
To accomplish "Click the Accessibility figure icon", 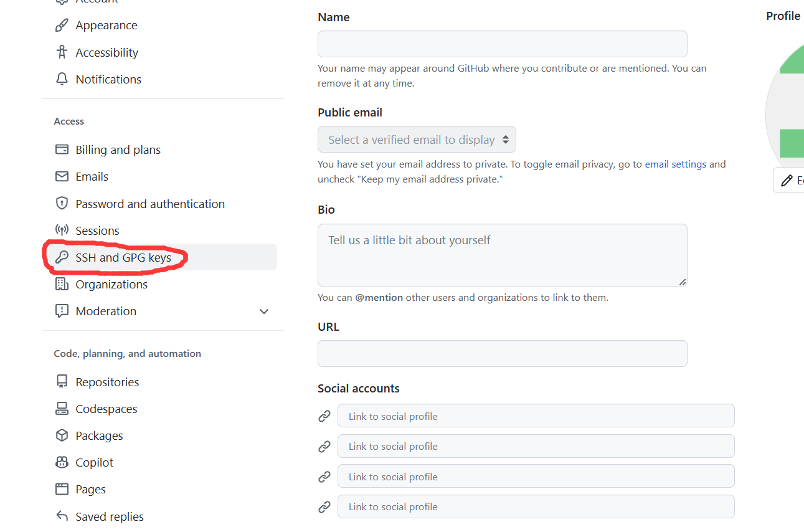I will (62, 52).
